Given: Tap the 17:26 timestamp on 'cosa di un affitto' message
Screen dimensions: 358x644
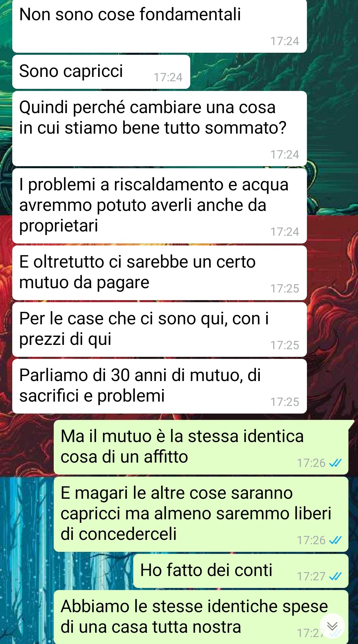Looking at the screenshot, I should 311,463.
